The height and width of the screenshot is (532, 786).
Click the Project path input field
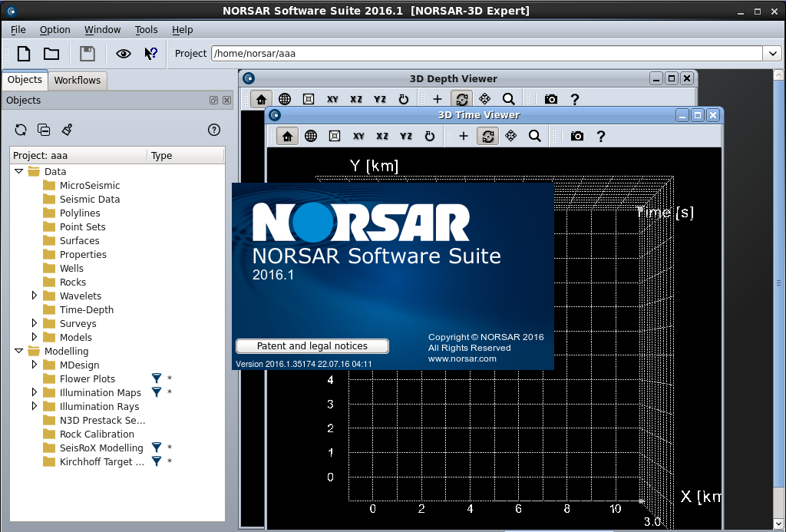(x=487, y=54)
